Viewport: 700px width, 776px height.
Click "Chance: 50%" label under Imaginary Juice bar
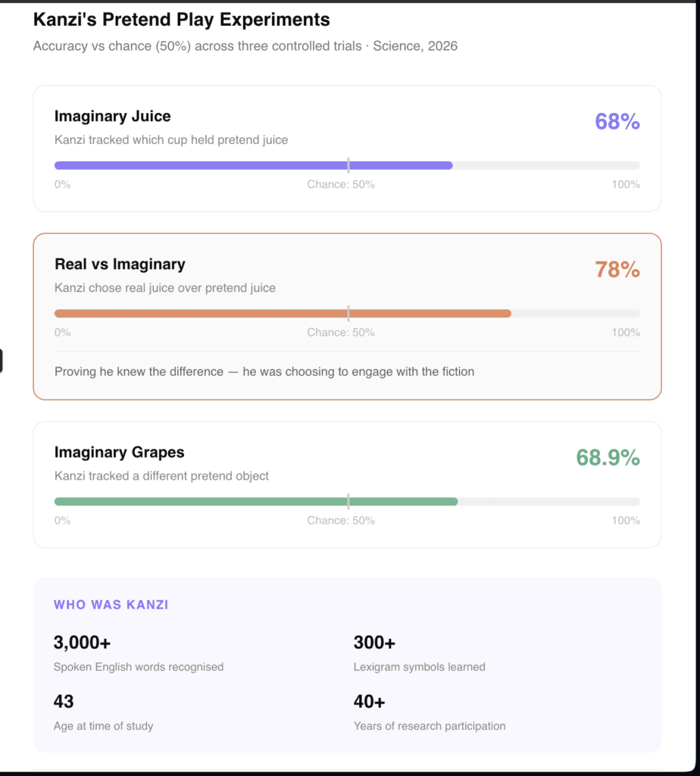pos(341,184)
